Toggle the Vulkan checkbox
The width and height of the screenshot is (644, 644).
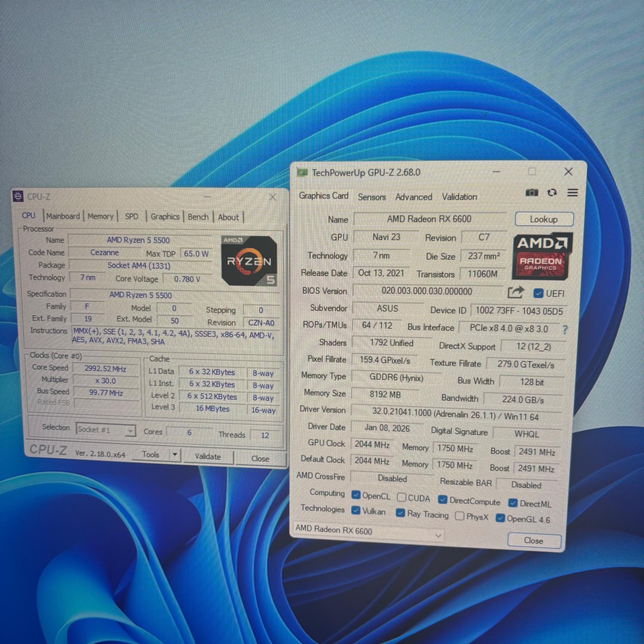(x=356, y=510)
